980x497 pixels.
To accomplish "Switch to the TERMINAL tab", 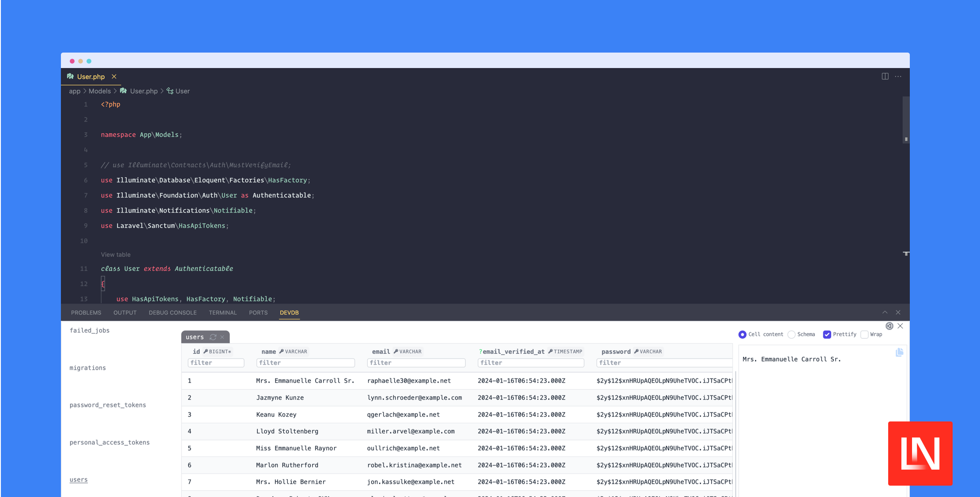I will 223,312.
